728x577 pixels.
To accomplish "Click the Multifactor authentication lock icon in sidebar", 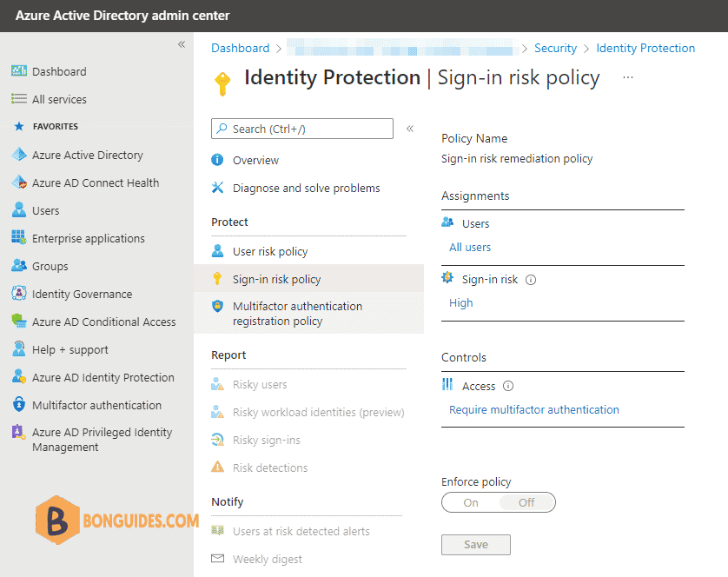I will [18, 405].
